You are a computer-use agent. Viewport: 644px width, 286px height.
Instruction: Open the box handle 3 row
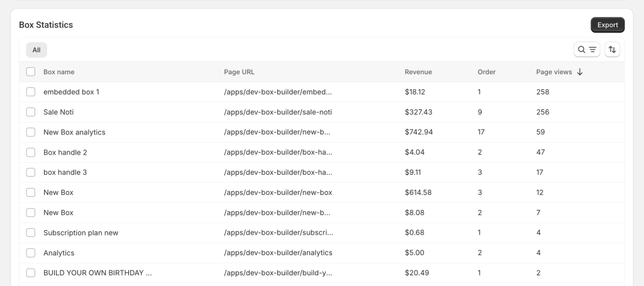coord(65,172)
